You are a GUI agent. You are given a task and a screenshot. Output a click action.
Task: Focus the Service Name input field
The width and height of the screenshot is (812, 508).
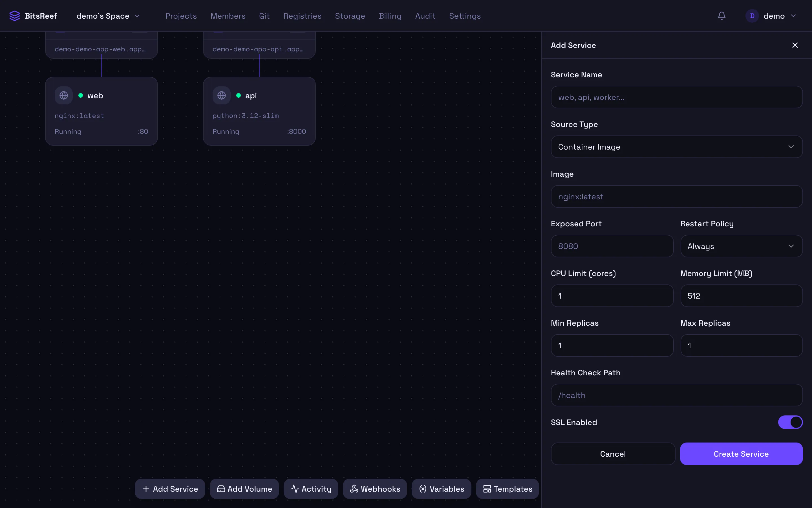click(x=676, y=97)
